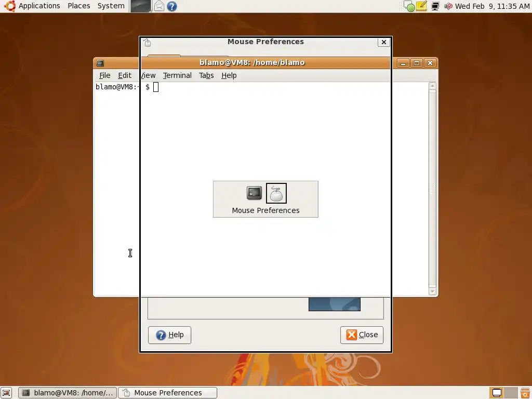Switch to Mouse Preferences taskbar button

coord(168,393)
